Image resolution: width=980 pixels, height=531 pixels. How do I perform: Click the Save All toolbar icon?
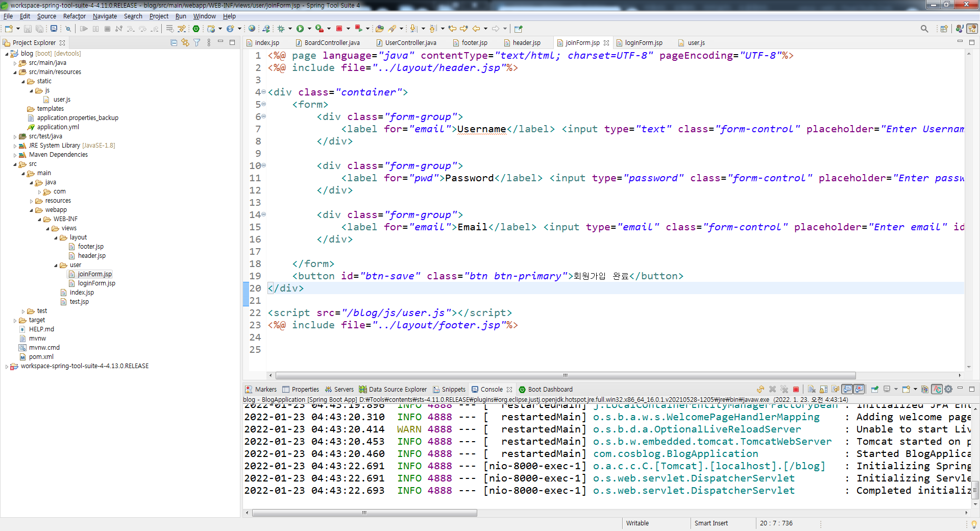(x=39, y=29)
